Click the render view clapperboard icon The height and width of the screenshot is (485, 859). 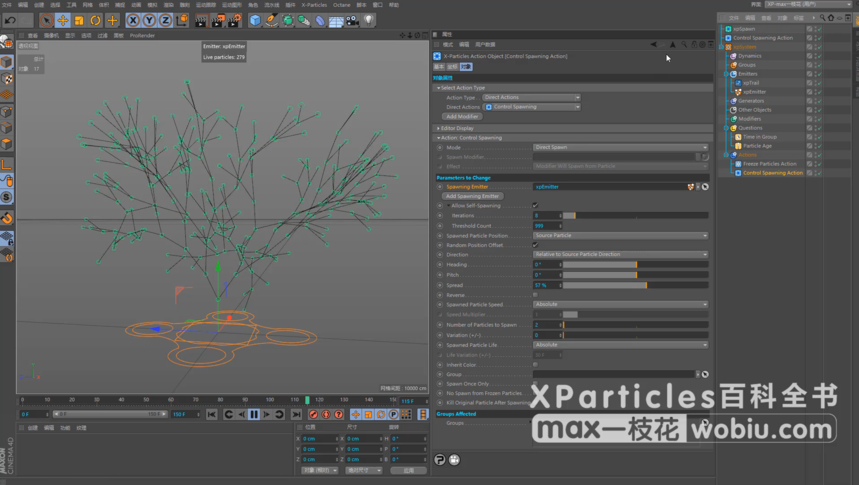pyautogui.click(x=201, y=21)
